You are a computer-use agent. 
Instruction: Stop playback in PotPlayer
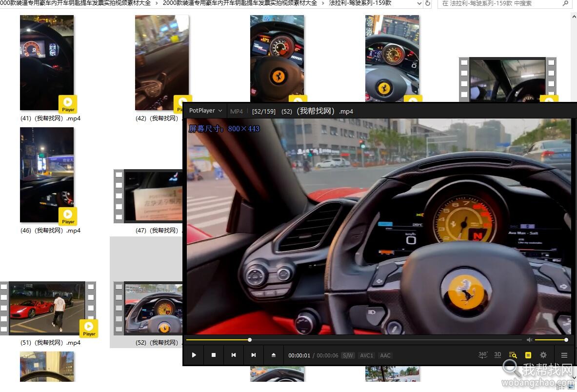(214, 355)
